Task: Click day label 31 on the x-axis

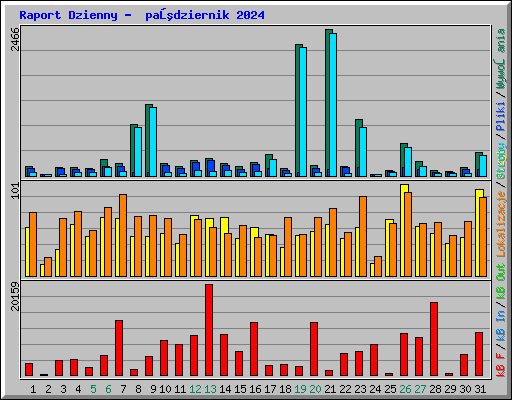Action: 480,389
